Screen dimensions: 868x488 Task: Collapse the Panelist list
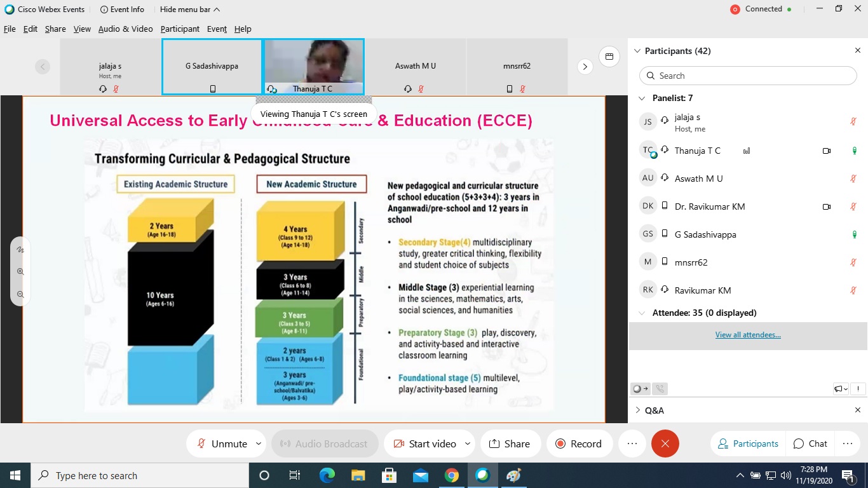[641, 98]
